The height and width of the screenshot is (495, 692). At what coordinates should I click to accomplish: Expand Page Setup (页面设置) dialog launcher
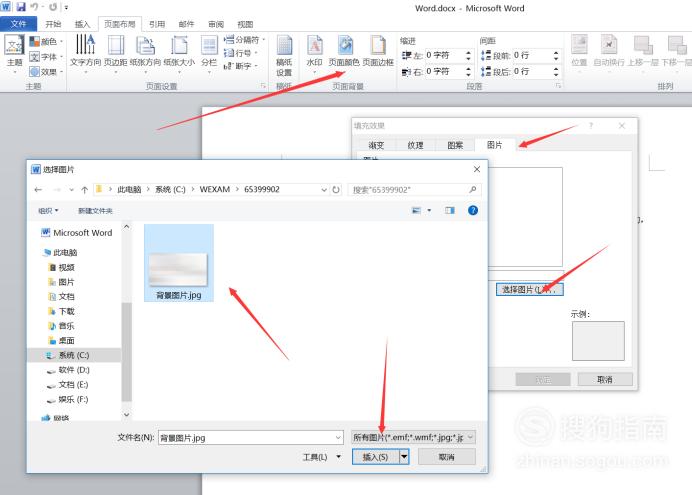pyautogui.click(x=263, y=86)
